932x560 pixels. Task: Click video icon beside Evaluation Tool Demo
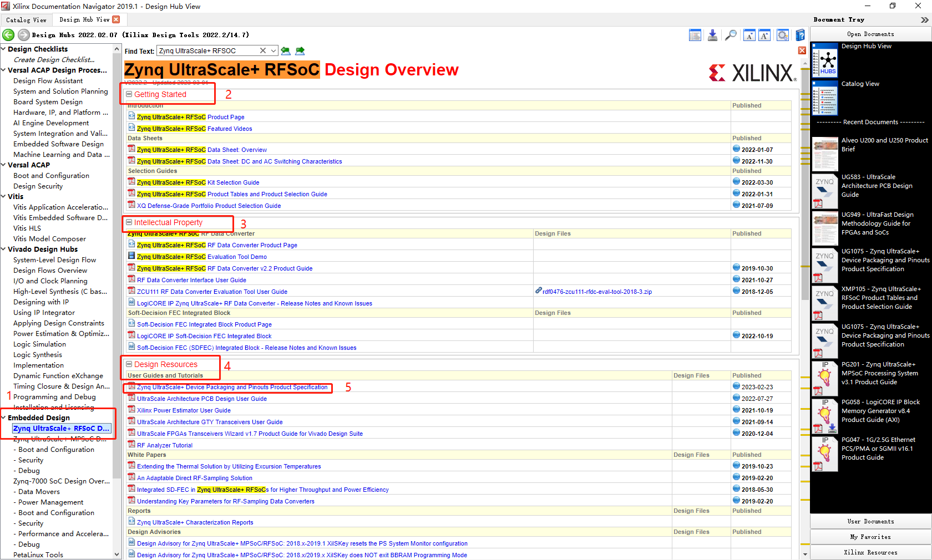131,256
